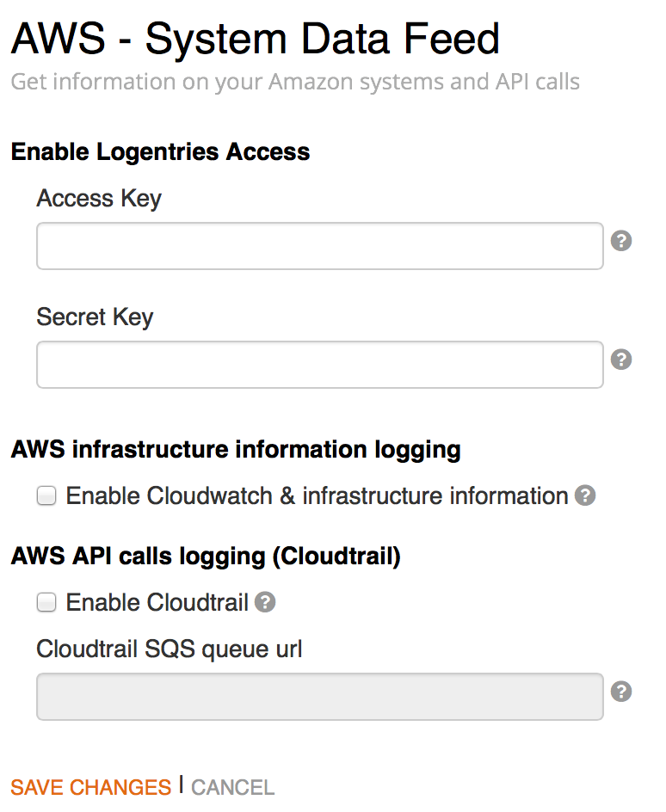Enable the Cloudwatch & infrastructure information checkbox
The height and width of the screenshot is (812, 666).
pyautogui.click(x=46, y=496)
